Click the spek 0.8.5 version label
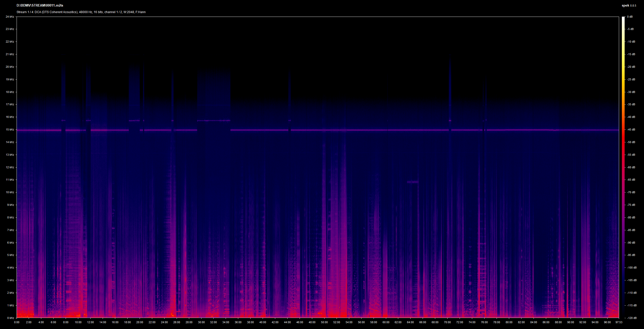 point(629,6)
